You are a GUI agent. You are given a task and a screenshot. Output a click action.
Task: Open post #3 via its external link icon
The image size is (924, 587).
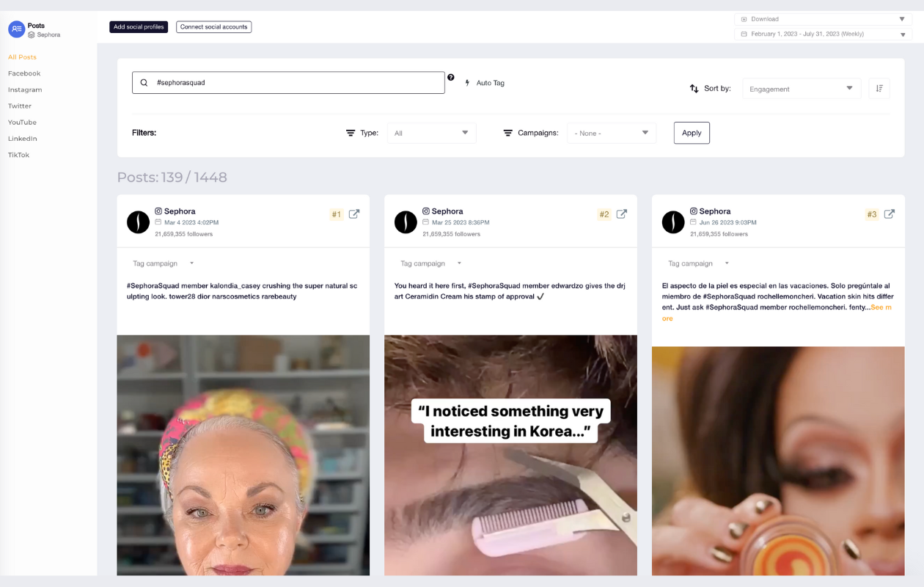pyautogui.click(x=889, y=214)
